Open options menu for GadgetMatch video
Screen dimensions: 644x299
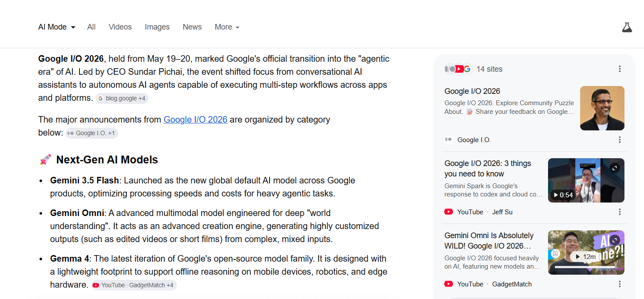pyautogui.click(x=620, y=284)
